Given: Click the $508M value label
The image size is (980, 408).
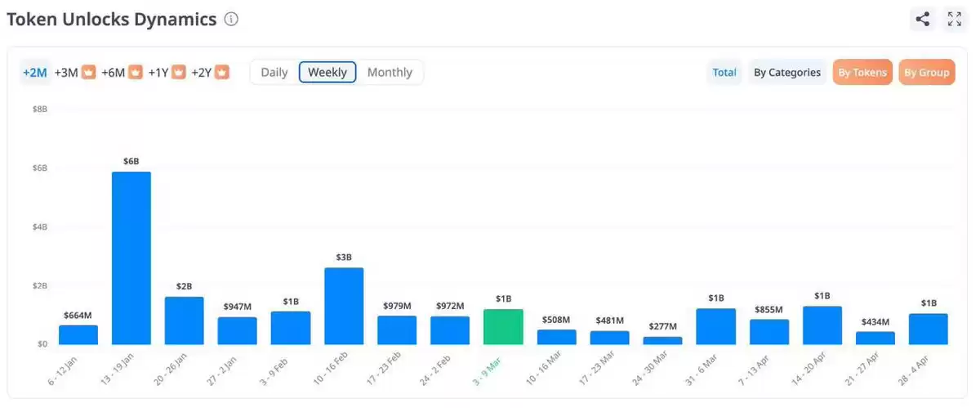Looking at the screenshot, I should (557, 319).
